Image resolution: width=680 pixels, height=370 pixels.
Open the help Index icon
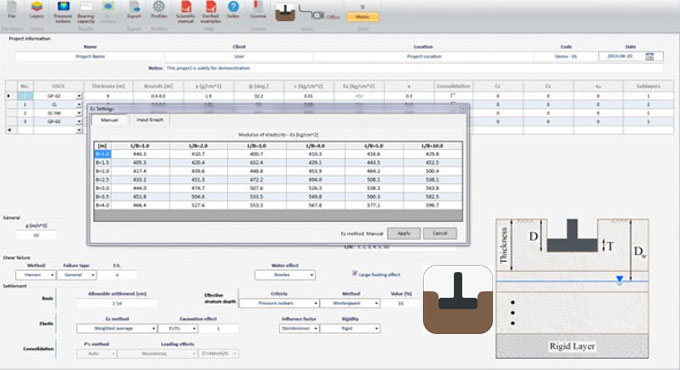233,10
